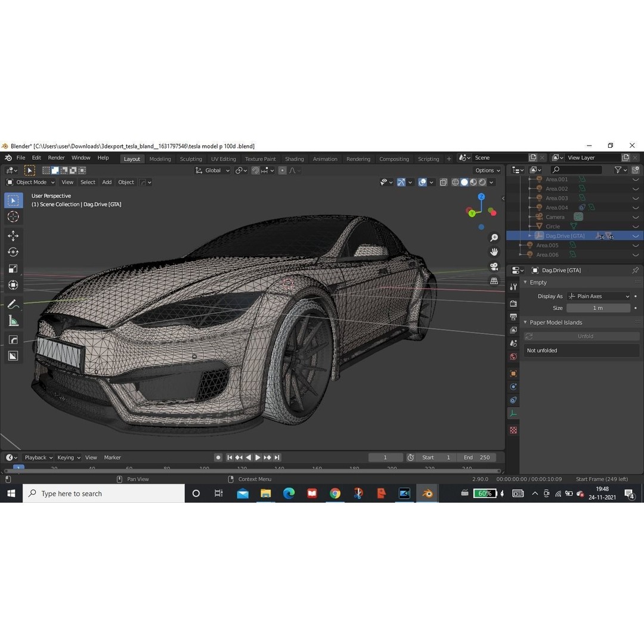Select the Scale tool

[13, 268]
